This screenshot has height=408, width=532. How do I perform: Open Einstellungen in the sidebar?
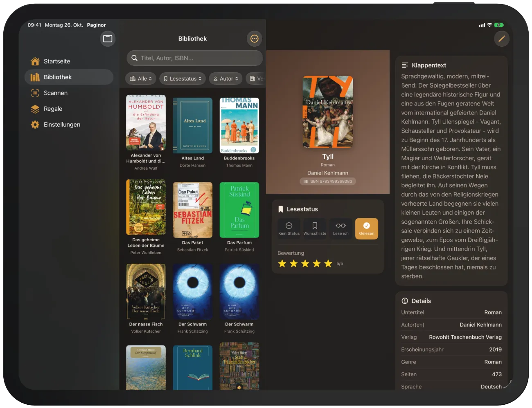click(69, 125)
